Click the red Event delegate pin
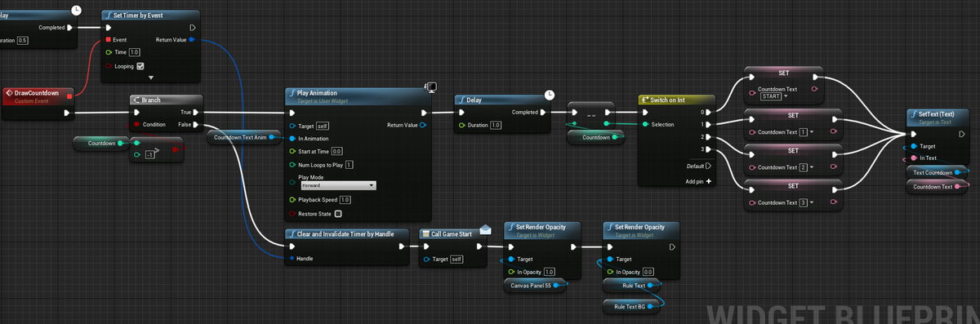The image size is (980, 324). coord(108,39)
